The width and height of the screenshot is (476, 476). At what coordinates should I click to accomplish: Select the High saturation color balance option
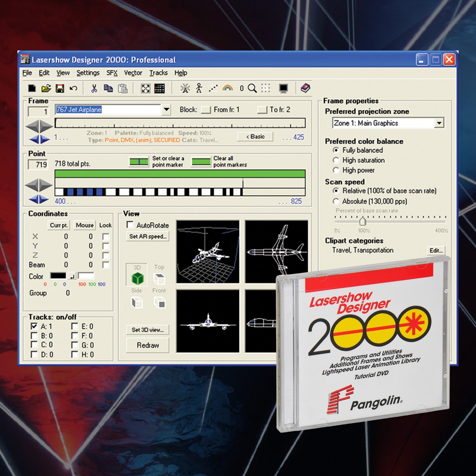[x=336, y=160]
